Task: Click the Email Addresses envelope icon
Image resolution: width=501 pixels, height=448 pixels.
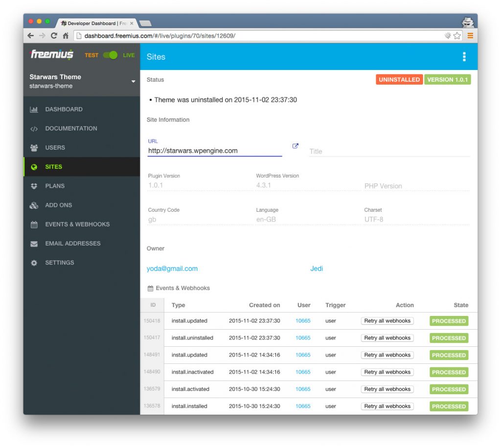Action: [34, 244]
